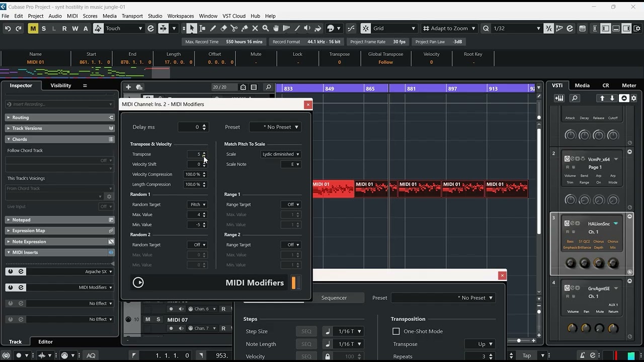
Task: Click the selected first MIDI 01 clip
Action: pos(333,189)
